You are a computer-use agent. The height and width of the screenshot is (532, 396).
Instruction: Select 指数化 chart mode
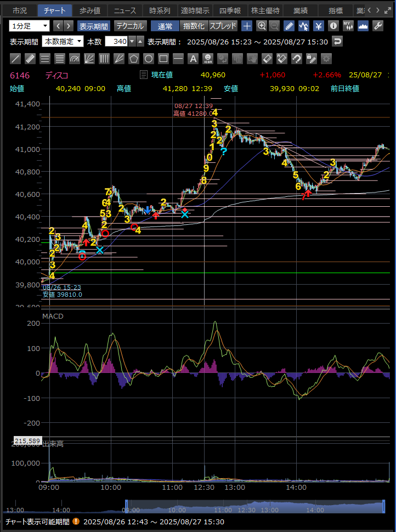194,26
